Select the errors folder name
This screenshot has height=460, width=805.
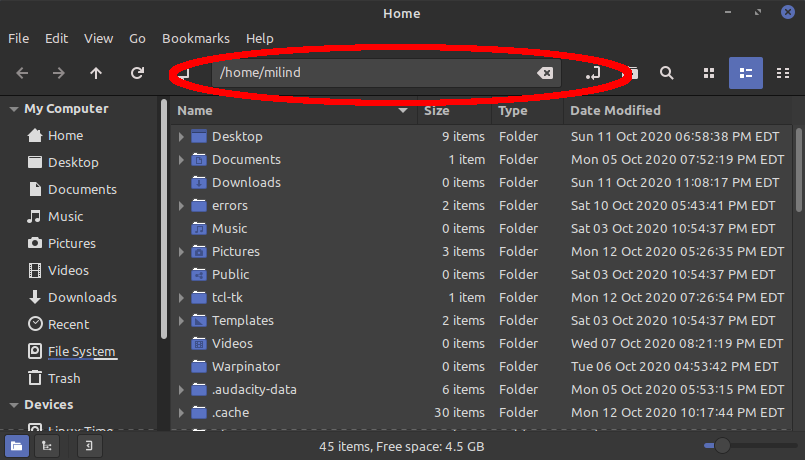[230, 206]
